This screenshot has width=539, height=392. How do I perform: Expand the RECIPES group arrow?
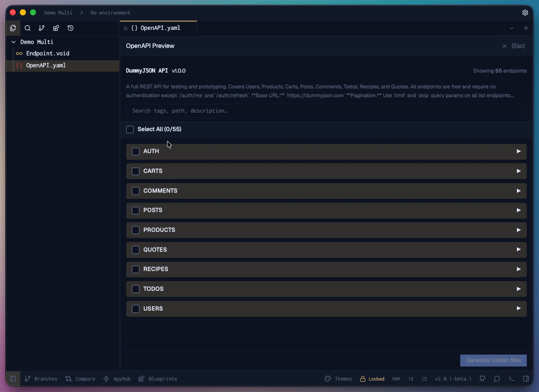pos(519,269)
